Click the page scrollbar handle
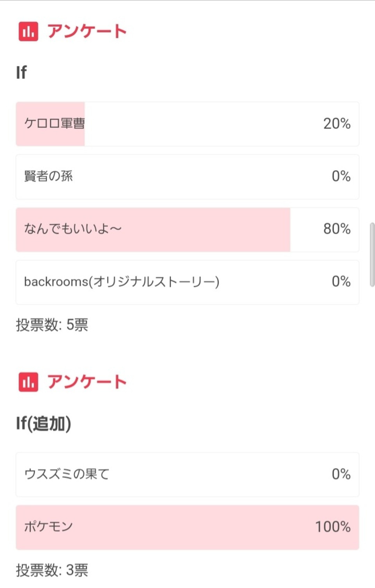375x588 pixels. pos(372,255)
